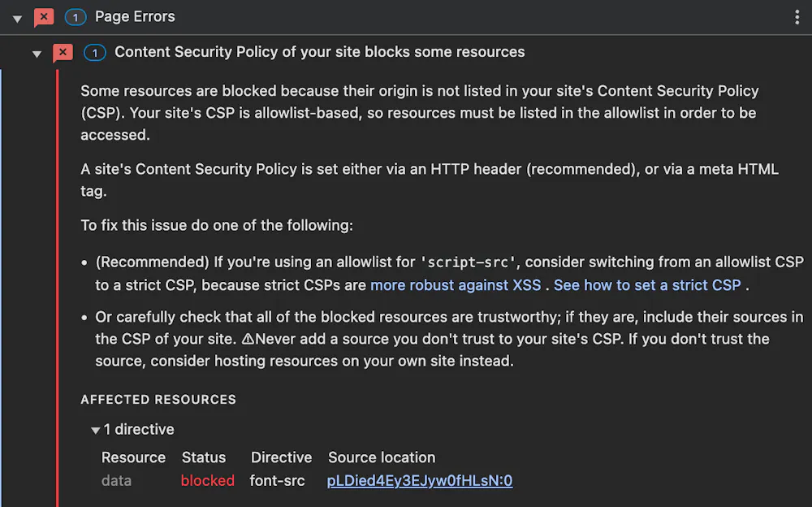Click the red Page Errors error icon
The width and height of the screenshot is (812, 507).
tap(44, 17)
